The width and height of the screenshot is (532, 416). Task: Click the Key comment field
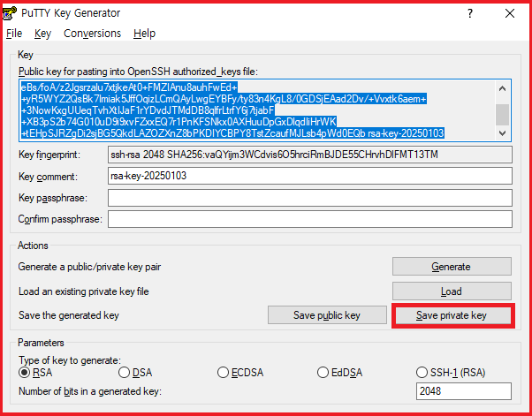pyautogui.click(x=310, y=176)
